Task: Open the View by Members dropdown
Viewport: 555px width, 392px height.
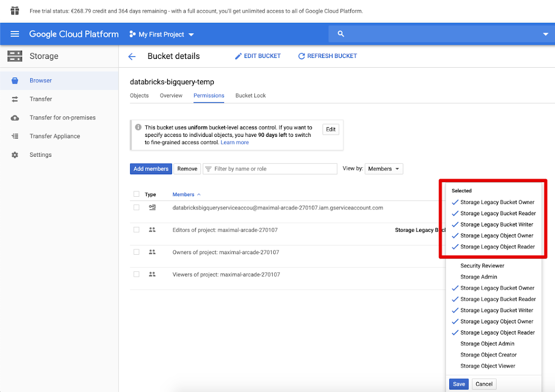Action: [383, 168]
